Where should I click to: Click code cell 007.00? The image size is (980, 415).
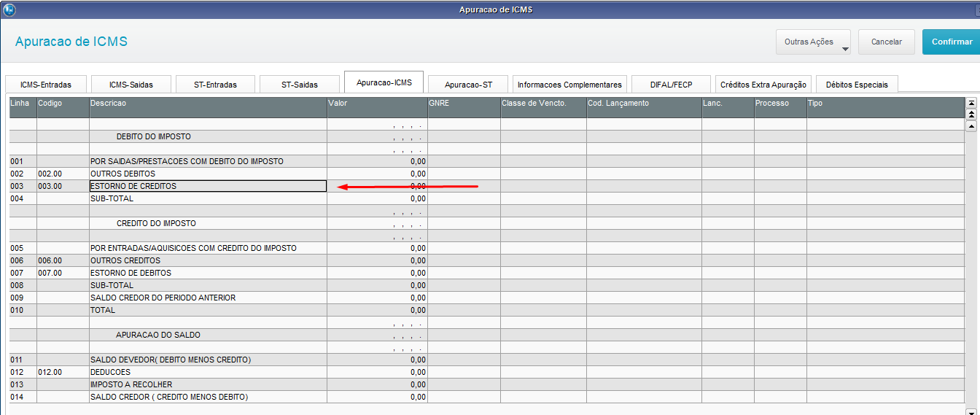(63, 273)
